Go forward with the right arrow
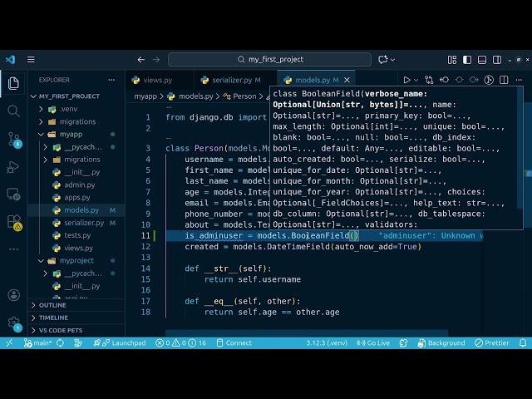 [156, 60]
